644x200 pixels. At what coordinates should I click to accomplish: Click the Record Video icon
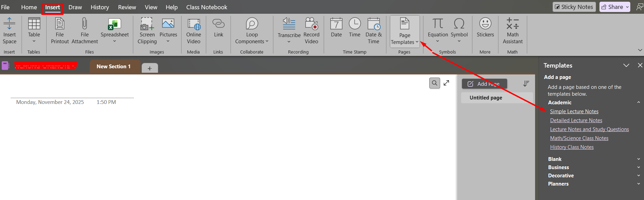(x=311, y=24)
